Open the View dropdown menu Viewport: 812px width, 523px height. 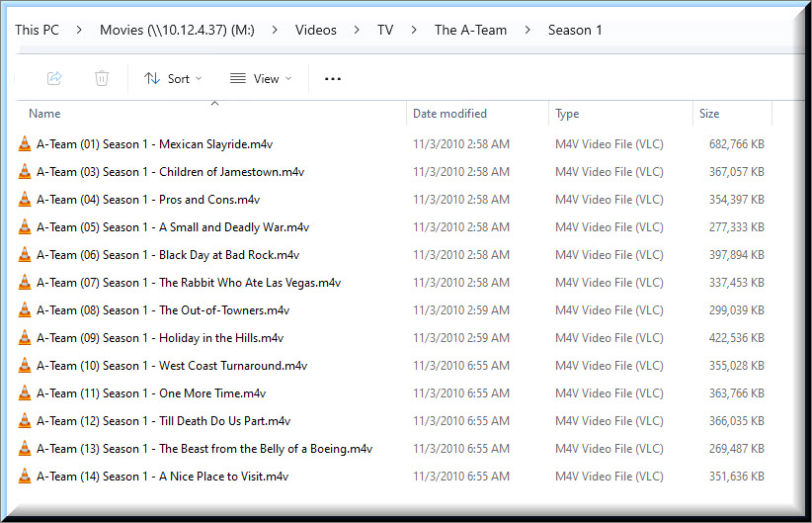(261, 79)
